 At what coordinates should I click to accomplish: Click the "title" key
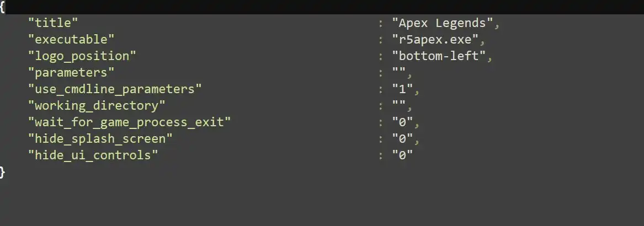click(x=53, y=23)
